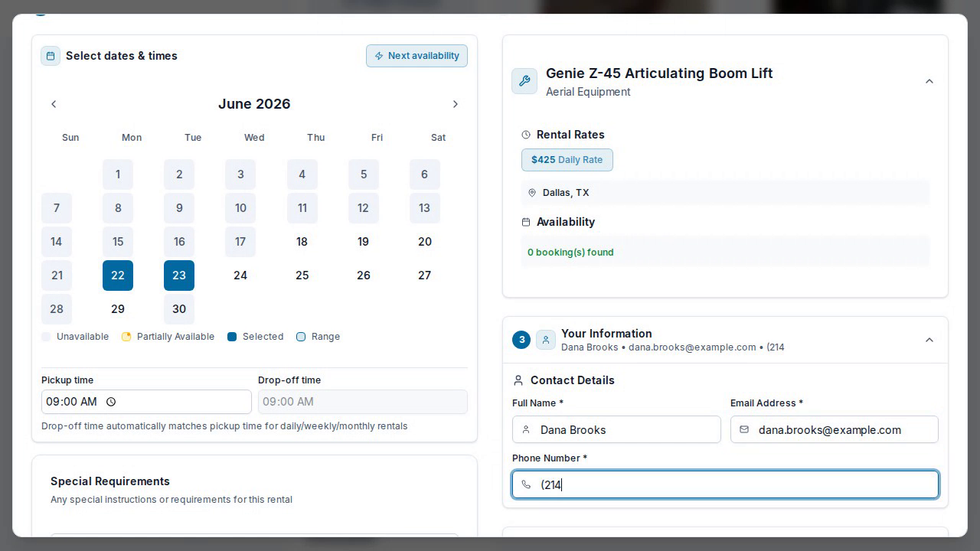Click the Dallas, TX location text

(566, 193)
